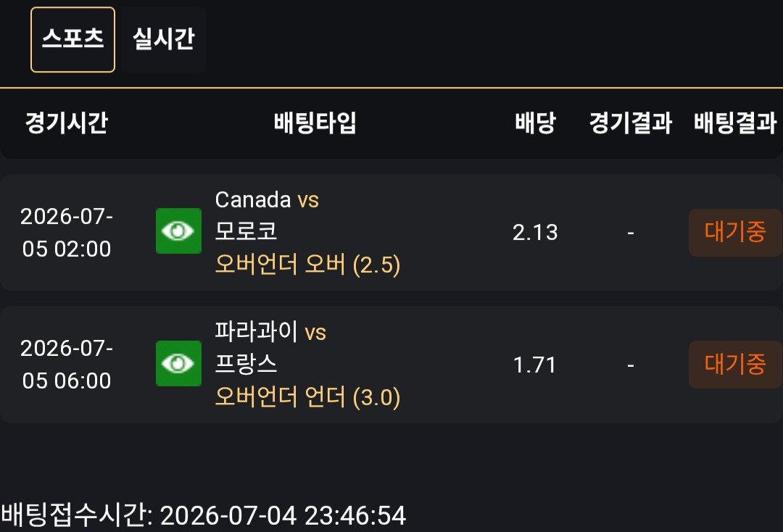Click the eye icon for 파라과이 vs 프랑스
Viewport: 783px width, 532px height.
pyautogui.click(x=179, y=363)
